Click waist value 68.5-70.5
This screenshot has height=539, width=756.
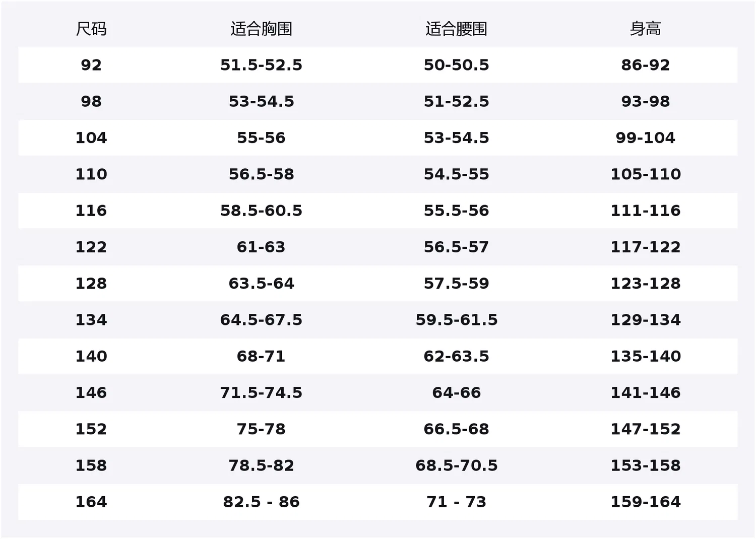coord(456,465)
